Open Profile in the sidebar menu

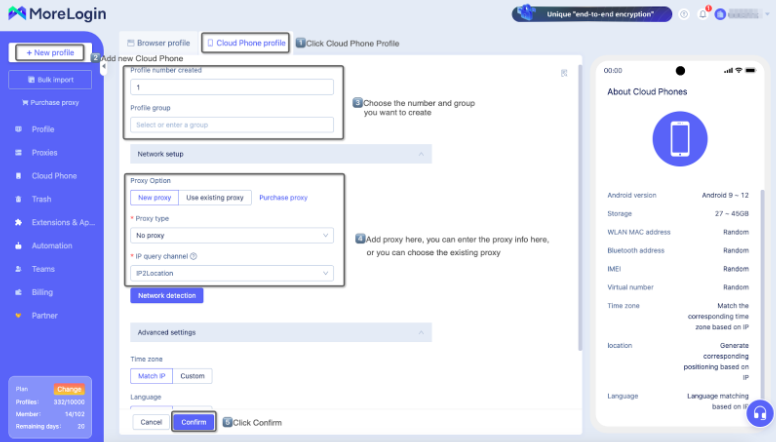(x=43, y=129)
